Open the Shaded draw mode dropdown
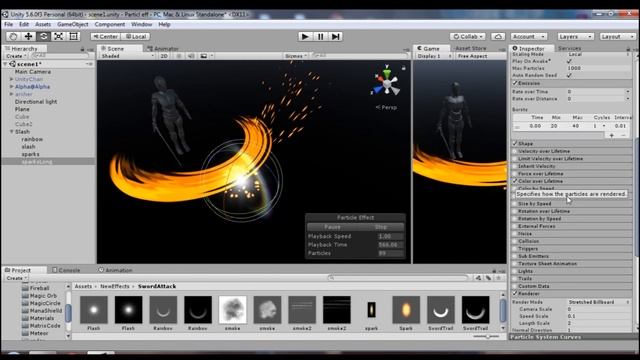The width and height of the screenshot is (640, 360). tap(127, 56)
